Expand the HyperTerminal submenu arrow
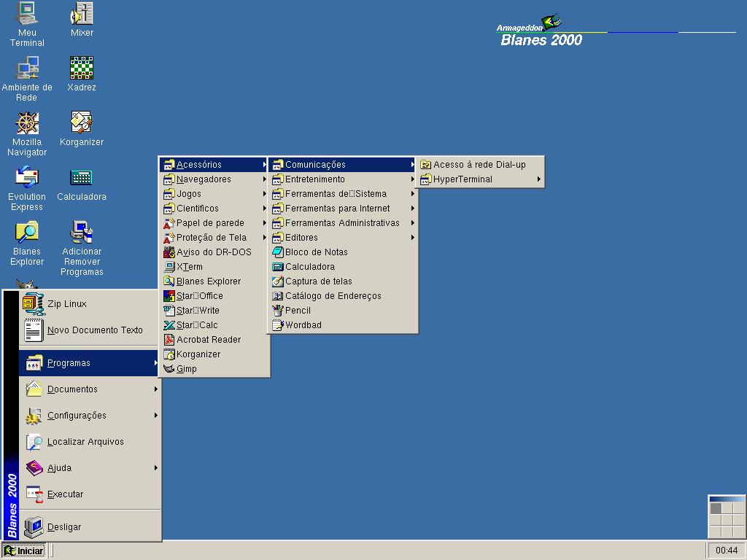 pyautogui.click(x=539, y=179)
